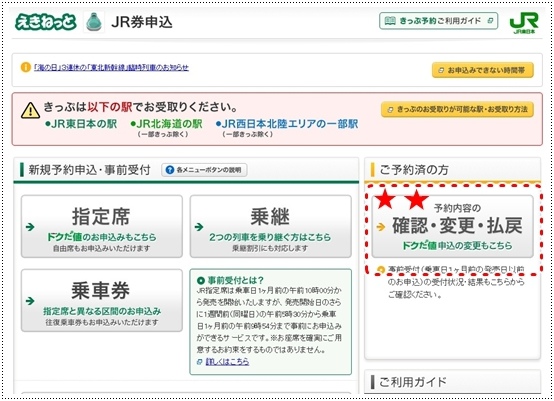Click the green arrow on the 指定席 button
The width and height of the screenshot is (554, 401).
[30, 226]
